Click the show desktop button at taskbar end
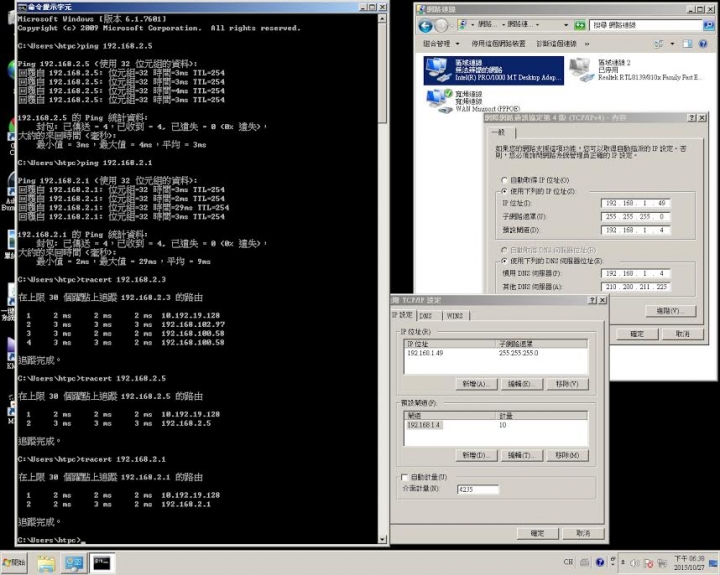 point(715,563)
